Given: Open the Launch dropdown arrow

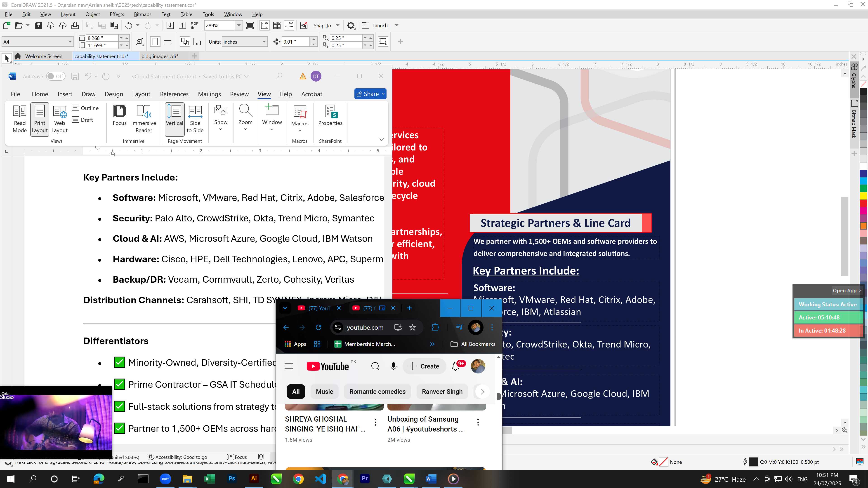Looking at the screenshot, I should pos(397,25).
